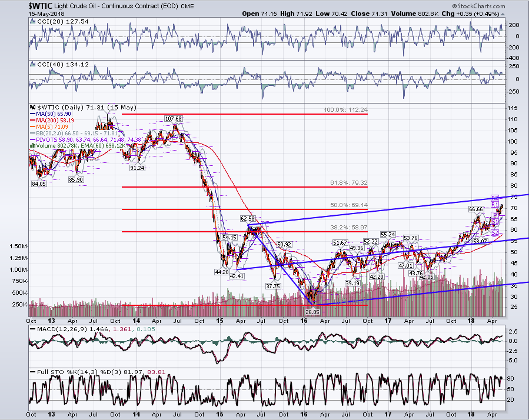The image size is (529, 420).
Task: Click the 107.68 peak price label
Action: pyautogui.click(x=174, y=118)
